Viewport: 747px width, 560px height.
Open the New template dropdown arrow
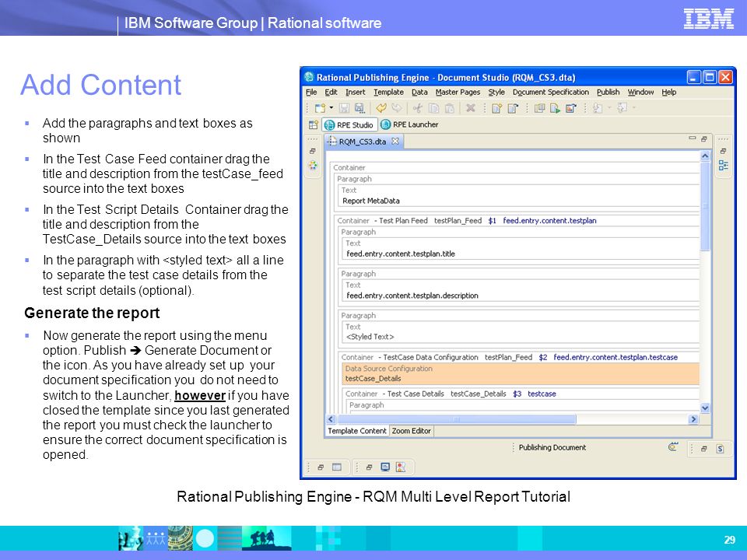[x=331, y=108]
